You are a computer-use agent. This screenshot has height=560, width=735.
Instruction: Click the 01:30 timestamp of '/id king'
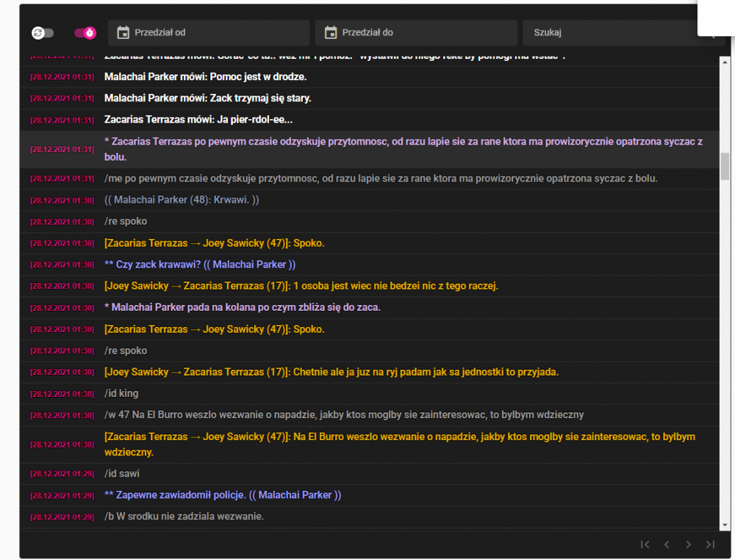(x=62, y=394)
